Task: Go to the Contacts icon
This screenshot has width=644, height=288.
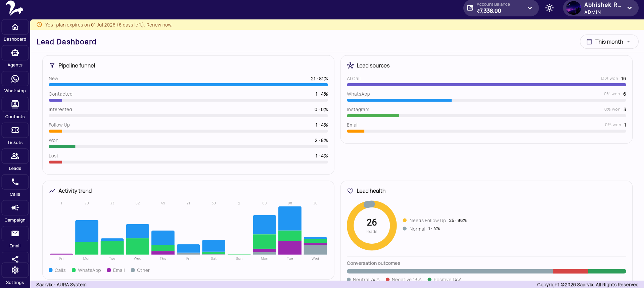Action: (15, 105)
